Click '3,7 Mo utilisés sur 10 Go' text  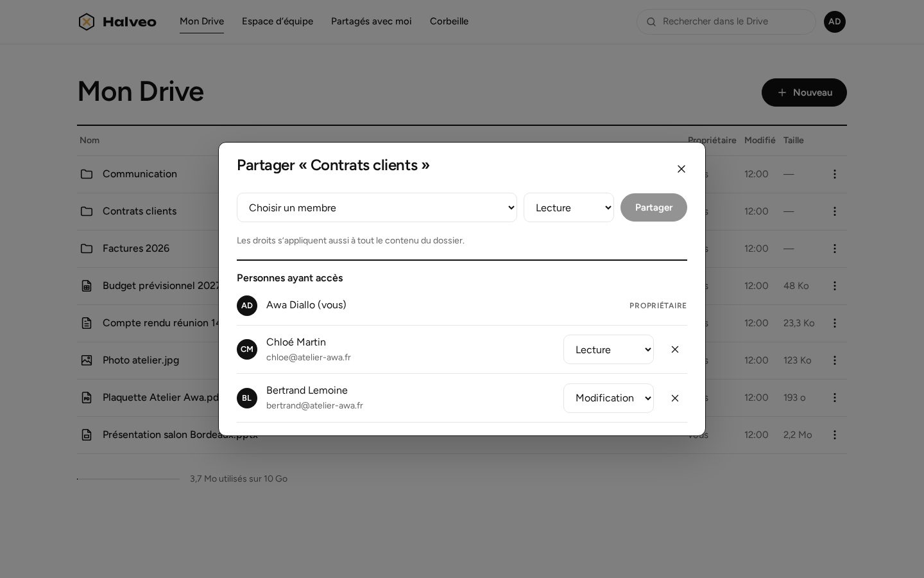click(x=239, y=479)
